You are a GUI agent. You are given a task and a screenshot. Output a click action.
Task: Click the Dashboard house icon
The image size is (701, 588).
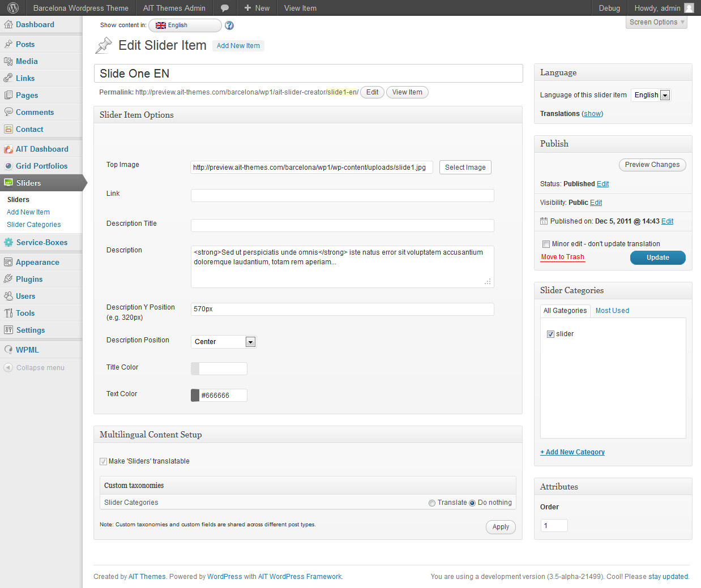(x=8, y=24)
